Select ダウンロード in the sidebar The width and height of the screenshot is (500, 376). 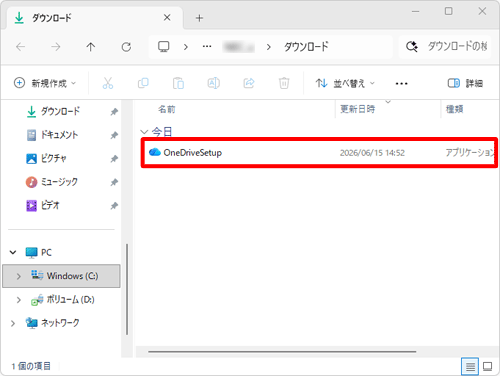click(61, 111)
